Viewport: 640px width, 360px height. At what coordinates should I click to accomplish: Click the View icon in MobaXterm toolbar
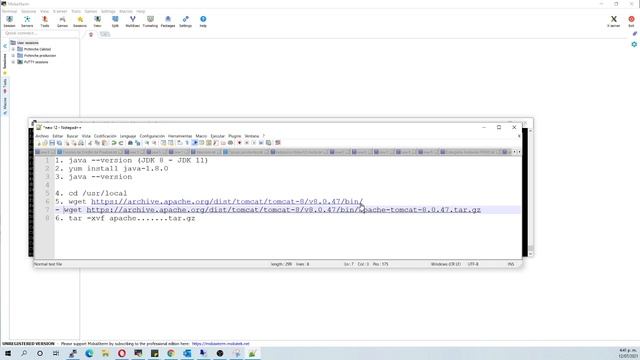97,21
